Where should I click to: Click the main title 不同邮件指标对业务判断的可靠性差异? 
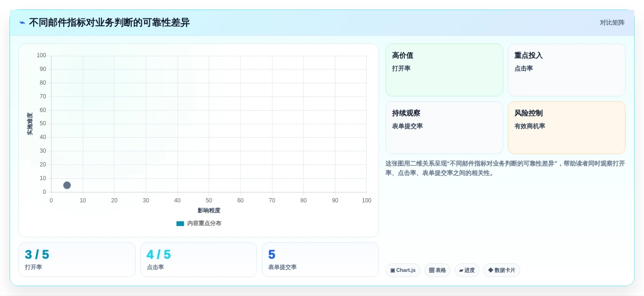pyautogui.click(x=109, y=23)
